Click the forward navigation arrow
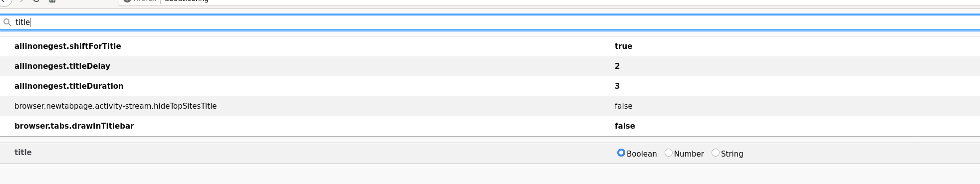 tap(21, 1)
